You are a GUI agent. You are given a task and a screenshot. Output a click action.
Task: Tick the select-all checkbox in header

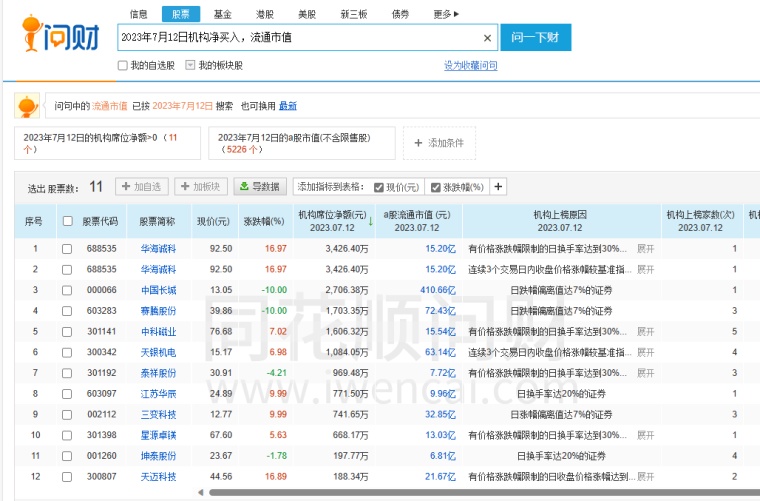pyautogui.click(x=67, y=221)
